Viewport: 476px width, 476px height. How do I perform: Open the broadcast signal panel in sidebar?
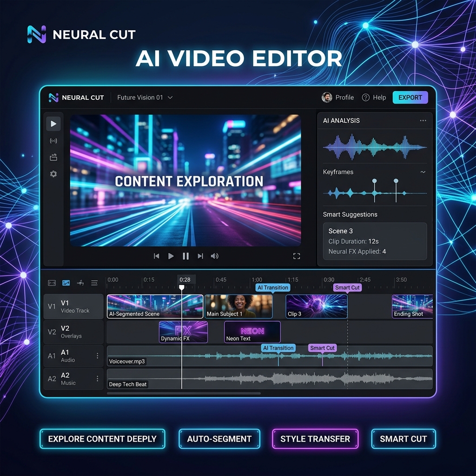(x=53, y=141)
